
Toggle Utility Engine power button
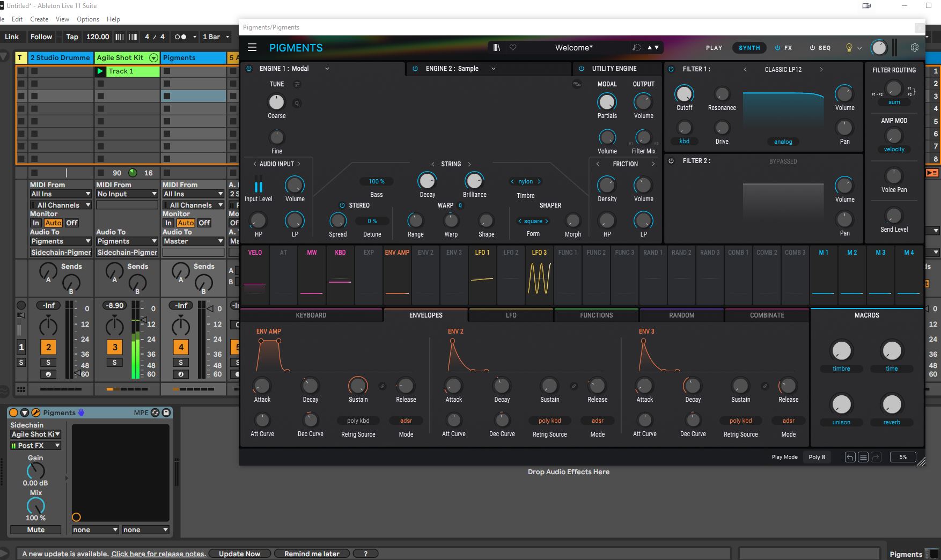582,69
